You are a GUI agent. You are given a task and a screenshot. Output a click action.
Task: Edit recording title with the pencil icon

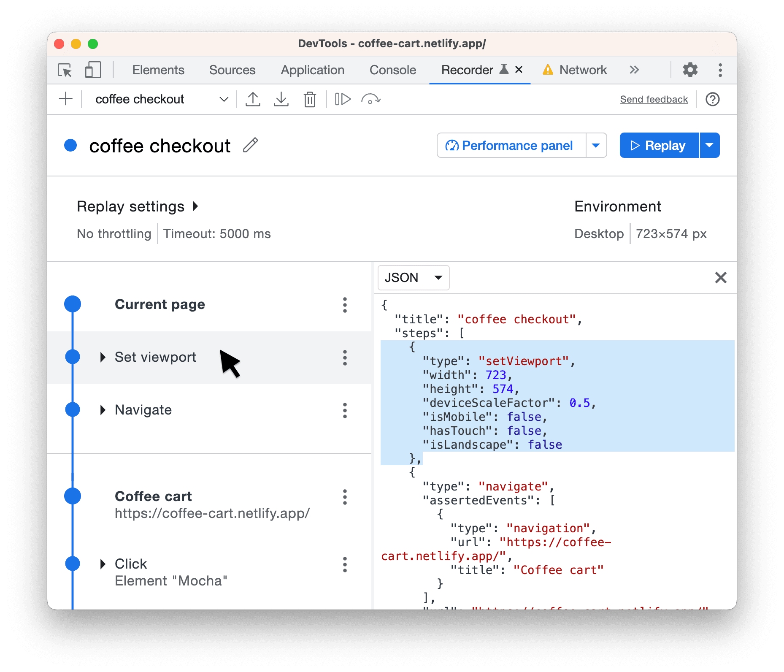pyautogui.click(x=251, y=145)
